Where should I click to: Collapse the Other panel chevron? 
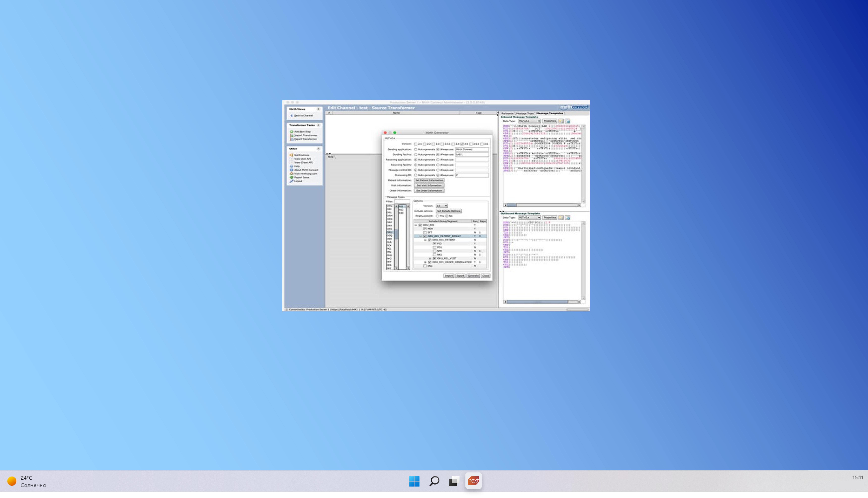318,149
